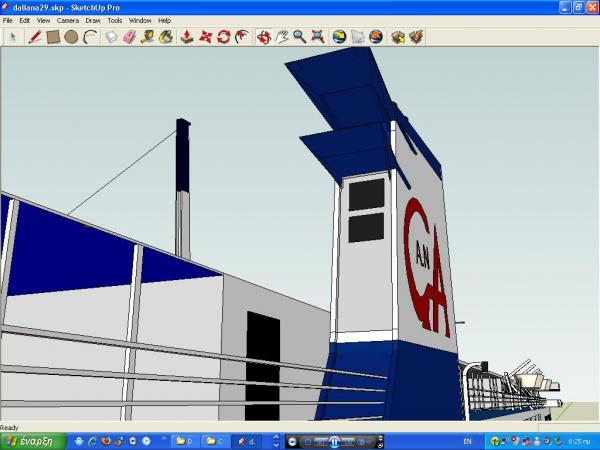Image resolution: width=600 pixels, height=450 pixels.
Task: Select the Circle tool
Action: tap(71, 37)
